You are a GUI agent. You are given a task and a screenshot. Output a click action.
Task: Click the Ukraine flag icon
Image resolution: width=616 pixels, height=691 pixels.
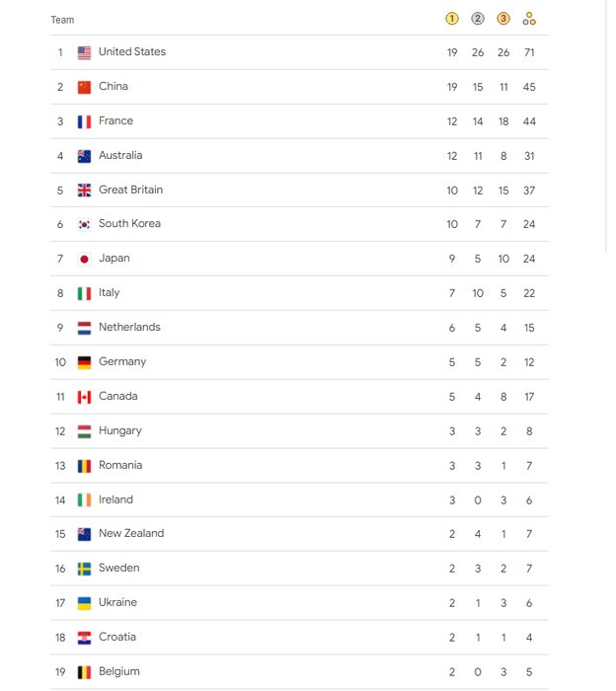[x=84, y=603]
